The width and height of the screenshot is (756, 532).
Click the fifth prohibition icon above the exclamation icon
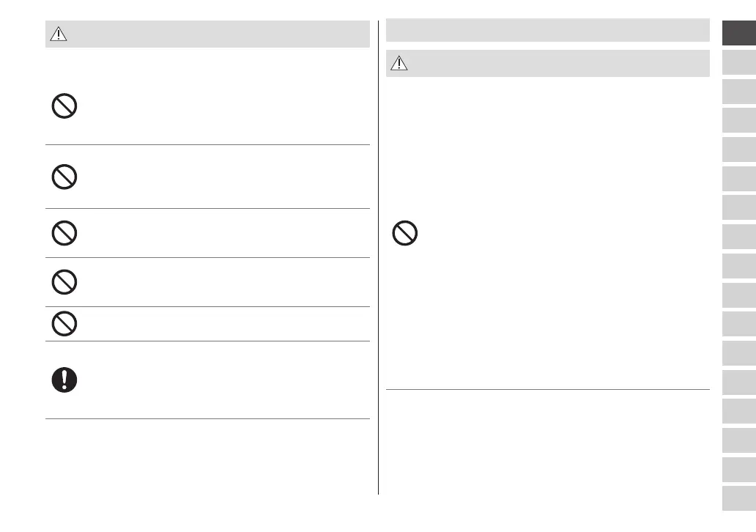[x=64, y=323]
